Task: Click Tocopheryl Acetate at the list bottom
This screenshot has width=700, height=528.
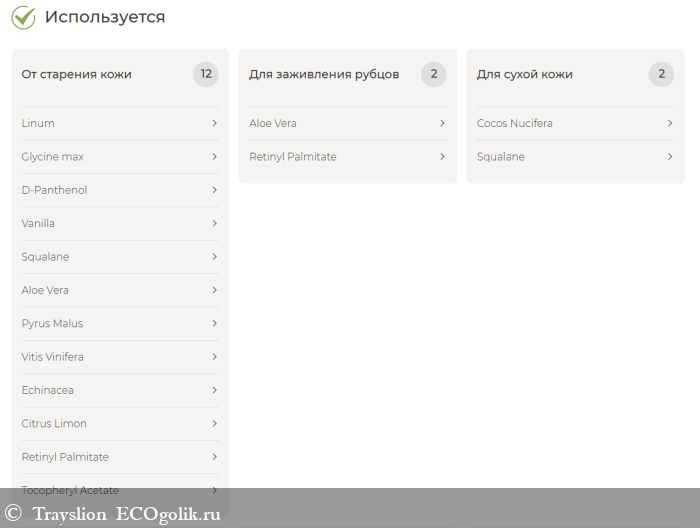Action: click(70, 490)
